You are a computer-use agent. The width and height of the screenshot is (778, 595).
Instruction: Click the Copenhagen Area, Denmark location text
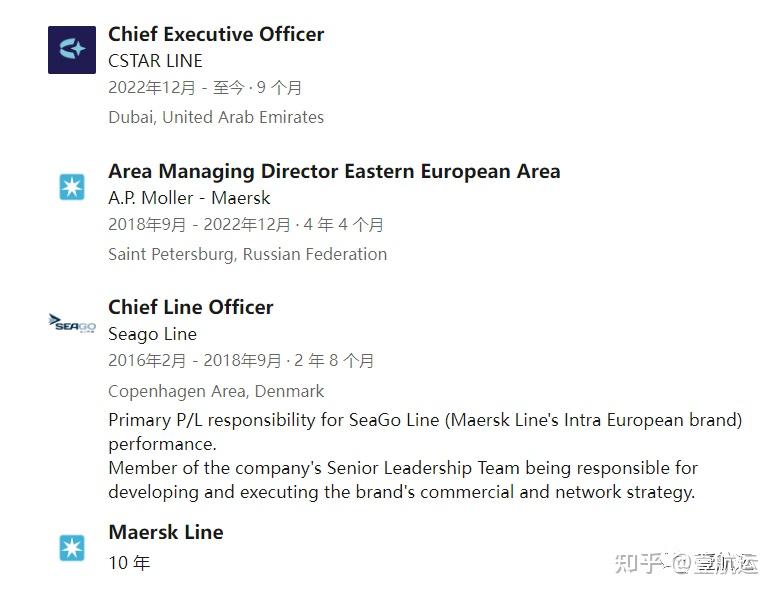pyautogui.click(x=216, y=391)
